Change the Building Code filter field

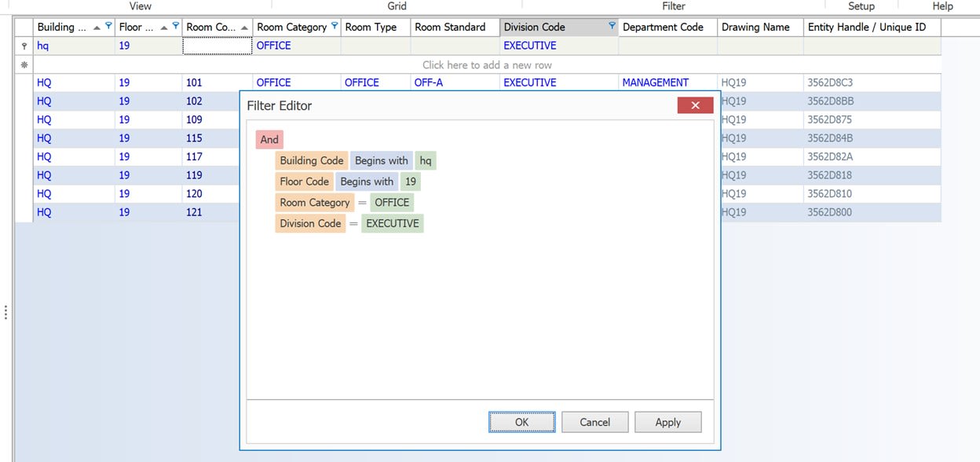[x=312, y=160]
